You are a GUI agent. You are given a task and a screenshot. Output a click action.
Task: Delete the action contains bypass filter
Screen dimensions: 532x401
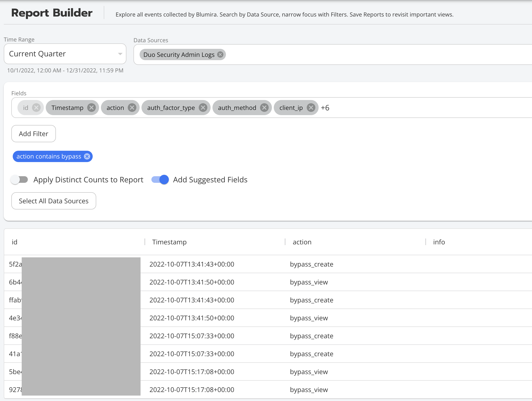click(87, 156)
